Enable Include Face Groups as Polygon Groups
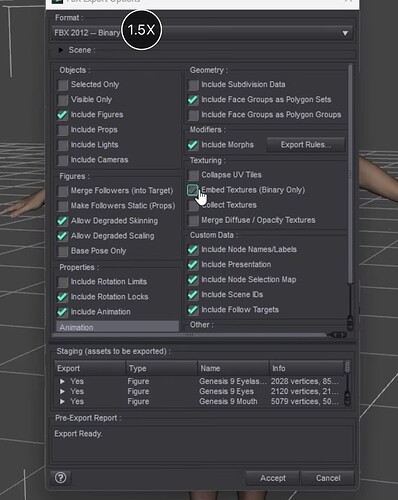The image size is (398, 500). coord(193,115)
